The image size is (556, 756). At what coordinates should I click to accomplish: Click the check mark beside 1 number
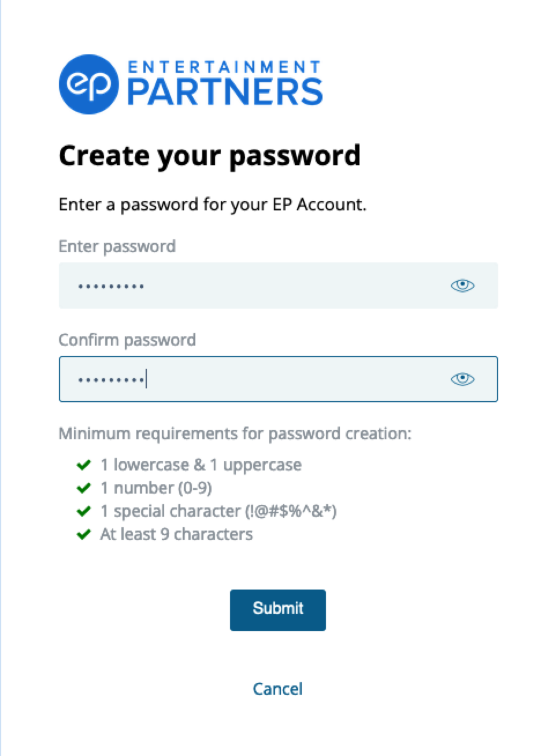[x=84, y=488]
